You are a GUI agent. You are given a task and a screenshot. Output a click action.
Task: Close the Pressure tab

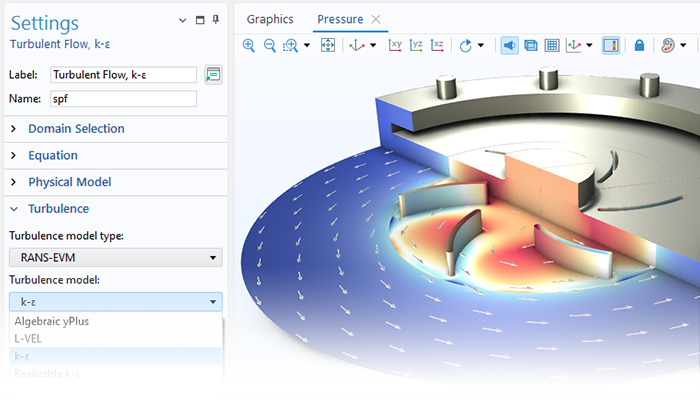coord(376,19)
